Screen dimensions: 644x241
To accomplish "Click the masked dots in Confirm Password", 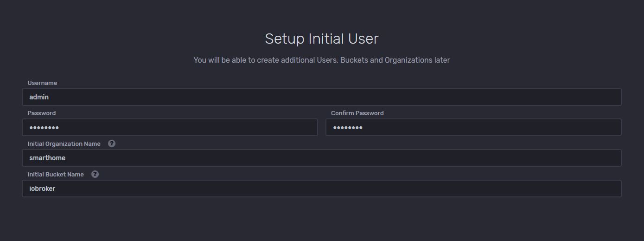I will (348, 128).
